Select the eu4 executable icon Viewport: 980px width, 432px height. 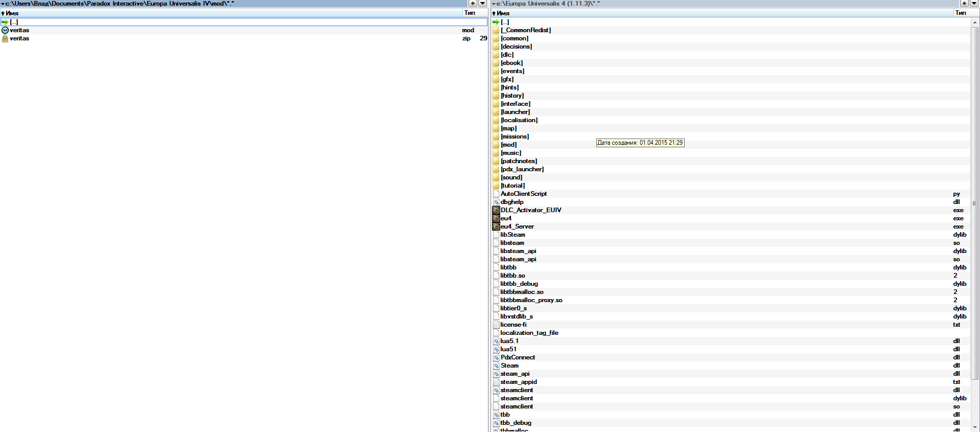(x=496, y=218)
